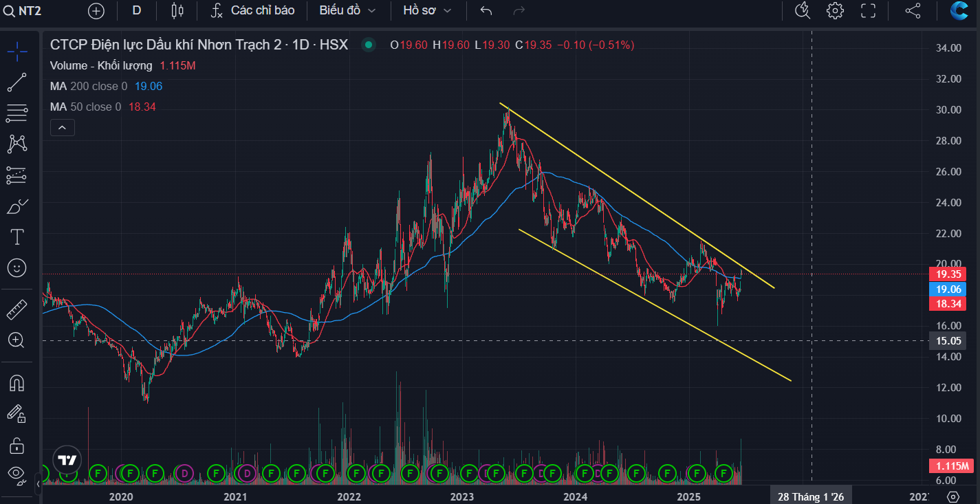Select the ruler measure tool
This screenshot has height=504, width=980.
[x=17, y=309]
